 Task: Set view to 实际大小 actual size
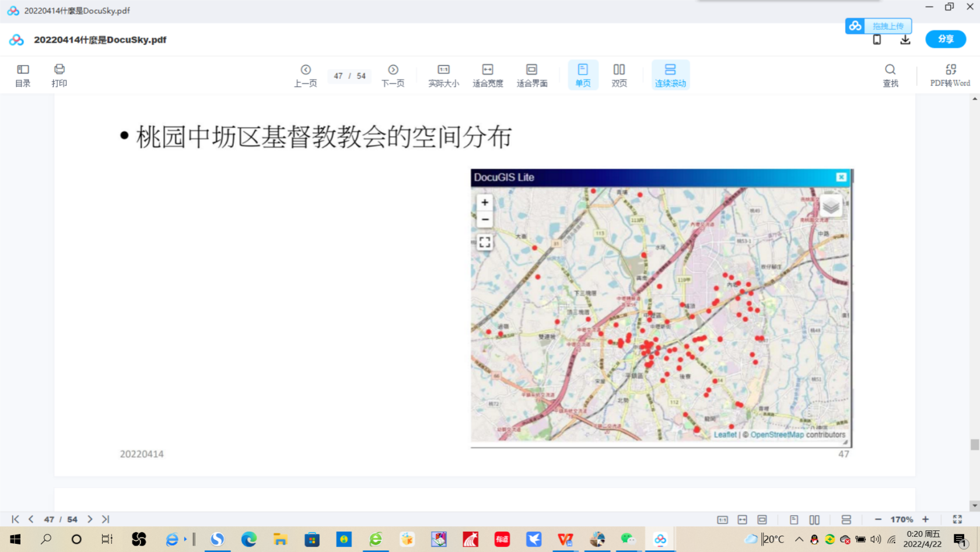pyautogui.click(x=443, y=75)
